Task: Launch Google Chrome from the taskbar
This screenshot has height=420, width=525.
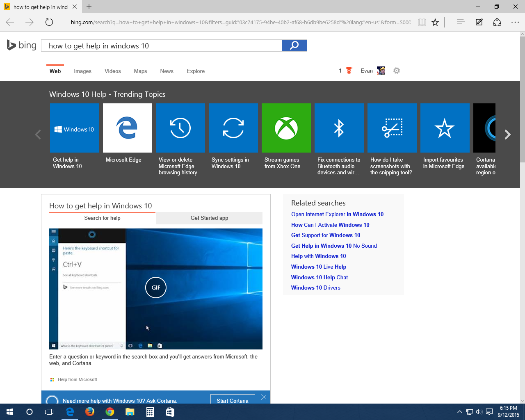Action: point(110,412)
